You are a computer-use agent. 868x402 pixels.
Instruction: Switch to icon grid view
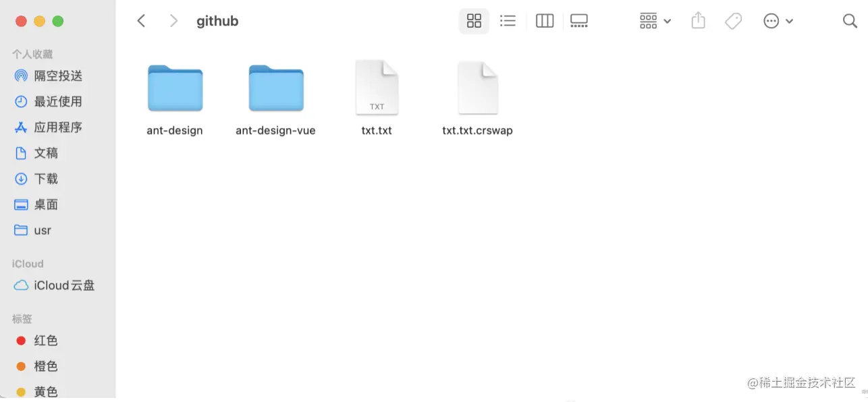[x=474, y=21]
